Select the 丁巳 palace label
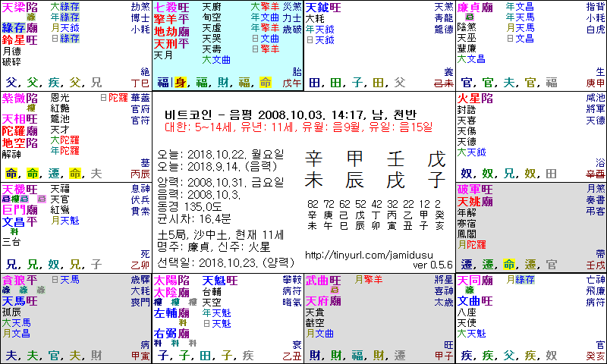This screenshot has height=364, width=607. pos(140,83)
